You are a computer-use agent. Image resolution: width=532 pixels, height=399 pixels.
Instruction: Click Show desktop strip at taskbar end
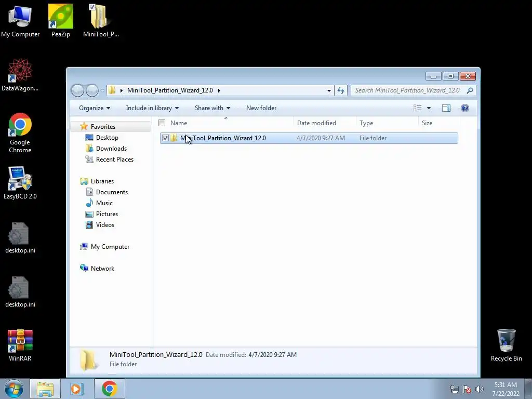click(528, 389)
